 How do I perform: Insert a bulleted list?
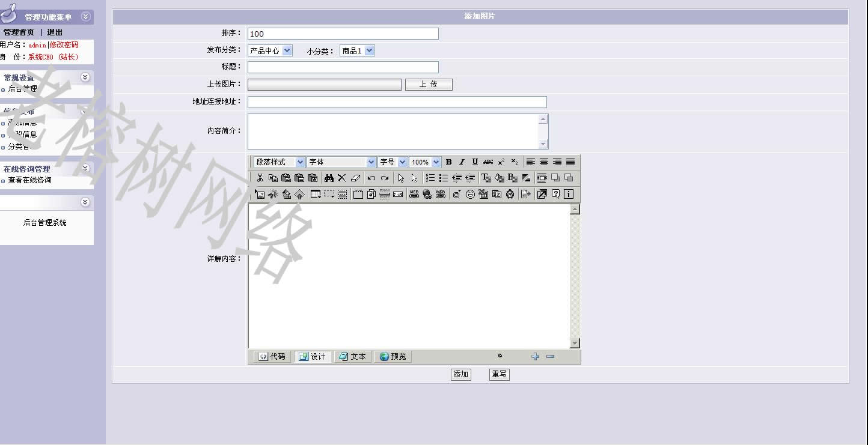(x=444, y=178)
